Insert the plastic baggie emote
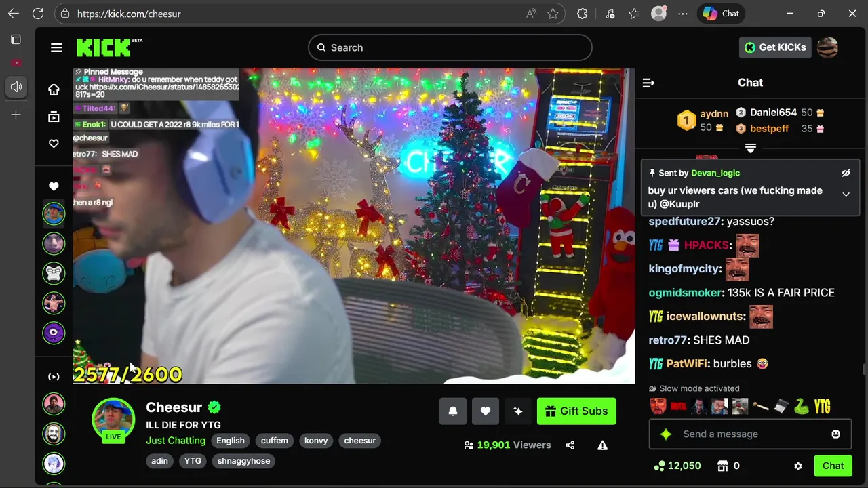 (781, 407)
